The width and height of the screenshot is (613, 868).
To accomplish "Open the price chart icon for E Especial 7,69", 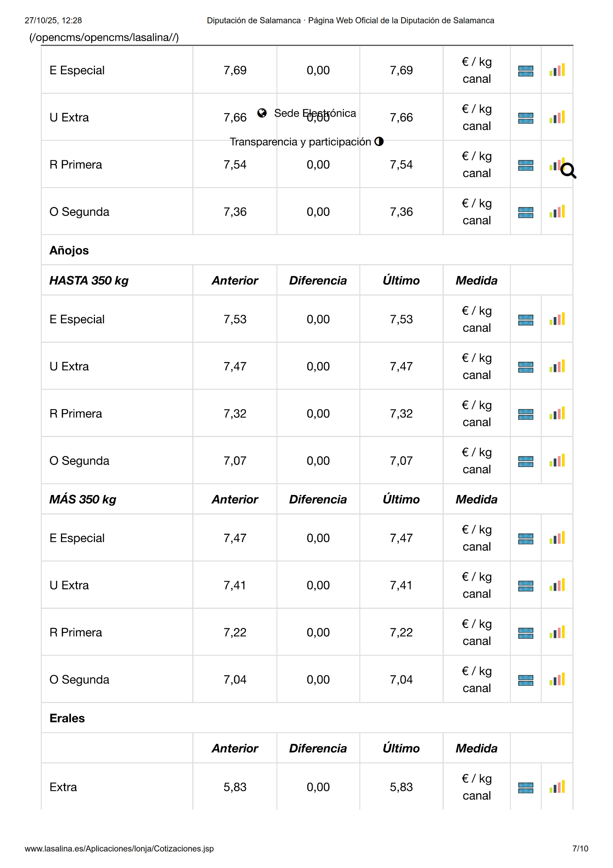I will (557, 70).
